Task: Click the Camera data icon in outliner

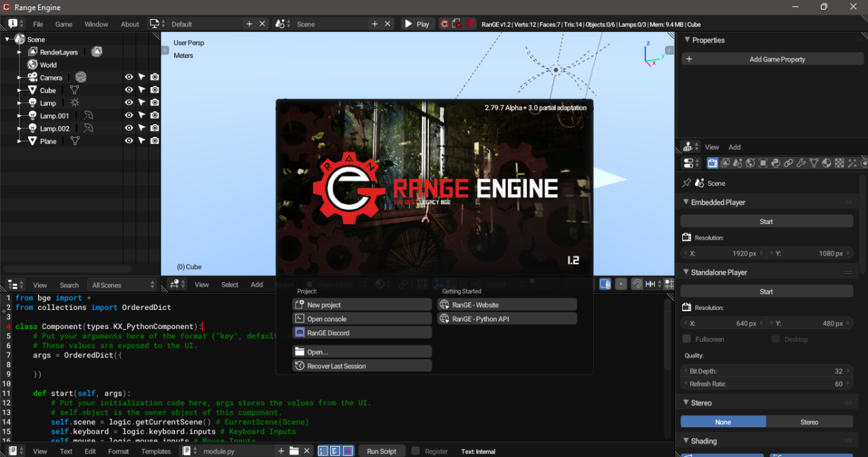Action: tap(81, 77)
